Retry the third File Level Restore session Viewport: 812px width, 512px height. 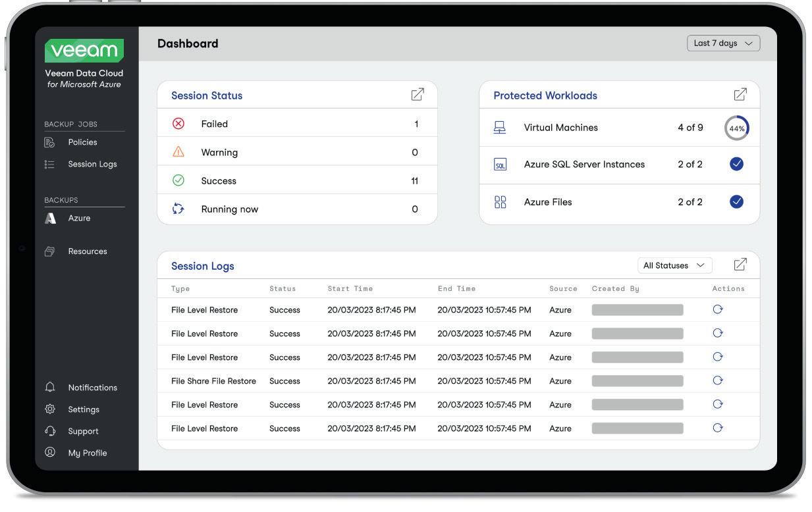(x=718, y=357)
